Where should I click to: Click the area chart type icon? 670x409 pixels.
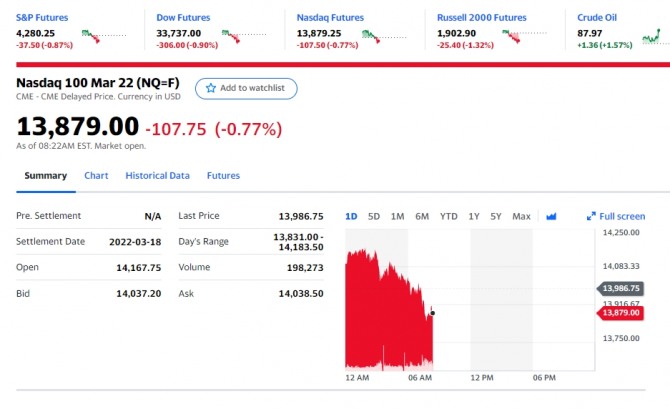click(x=551, y=216)
